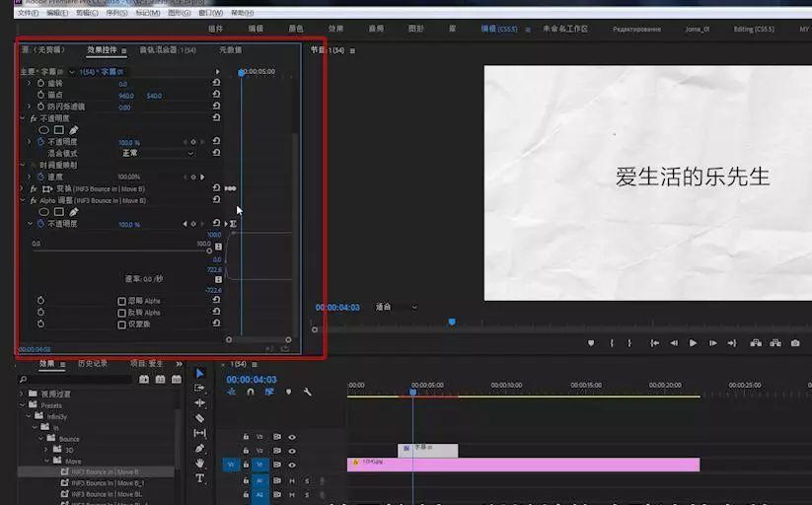
Task: Check the 反转 Alpha checkbox
Action: coord(121,313)
